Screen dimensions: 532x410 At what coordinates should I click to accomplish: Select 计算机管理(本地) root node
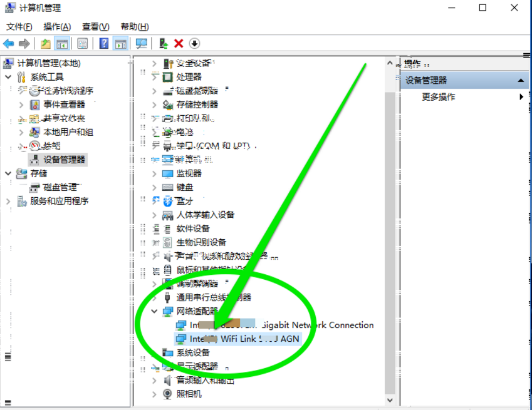pyautogui.click(x=49, y=63)
